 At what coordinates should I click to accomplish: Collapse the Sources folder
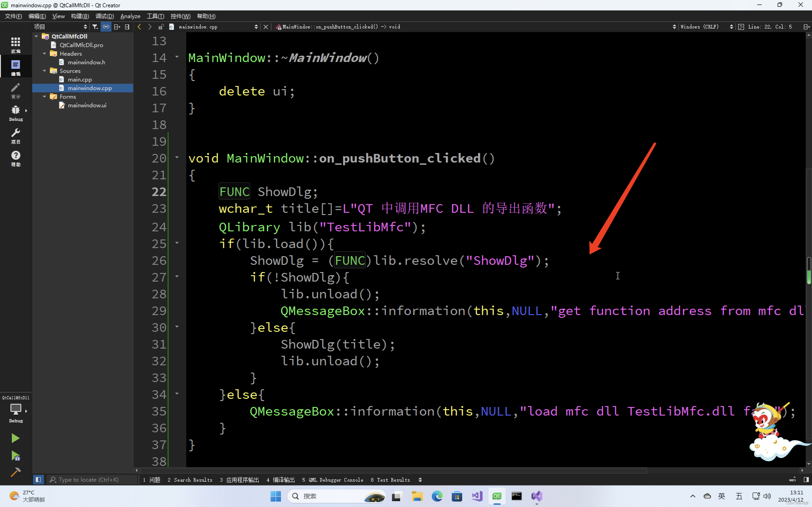[x=45, y=71]
